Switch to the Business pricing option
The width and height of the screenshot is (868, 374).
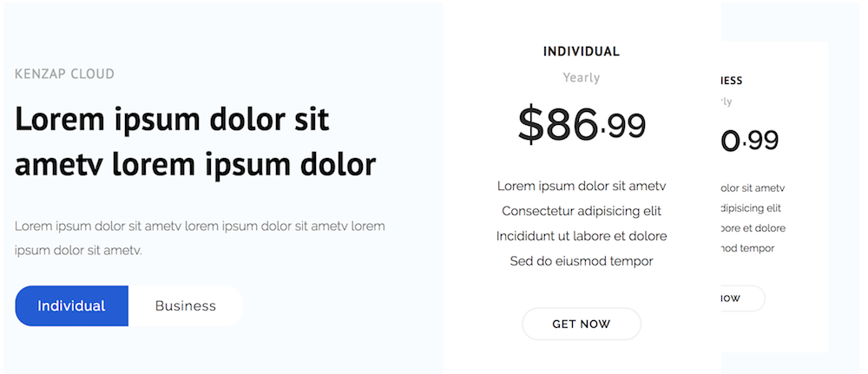click(185, 305)
